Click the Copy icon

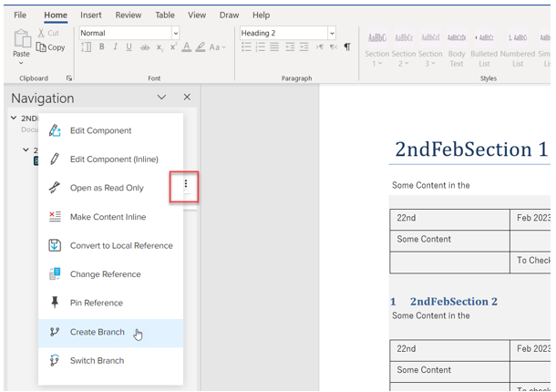click(41, 47)
